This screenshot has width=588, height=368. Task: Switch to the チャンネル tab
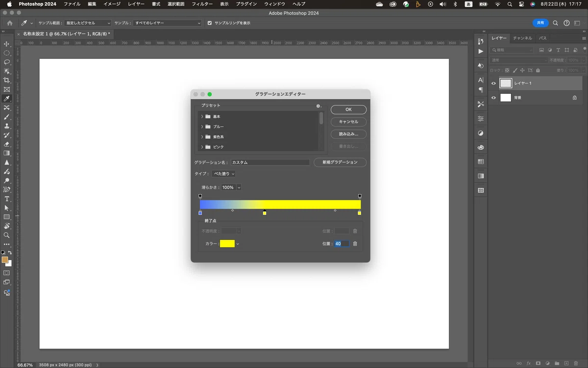(522, 38)
